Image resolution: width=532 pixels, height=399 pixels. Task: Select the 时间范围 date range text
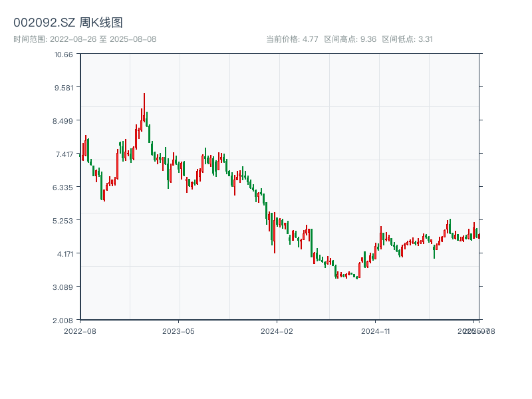(84, 39)
